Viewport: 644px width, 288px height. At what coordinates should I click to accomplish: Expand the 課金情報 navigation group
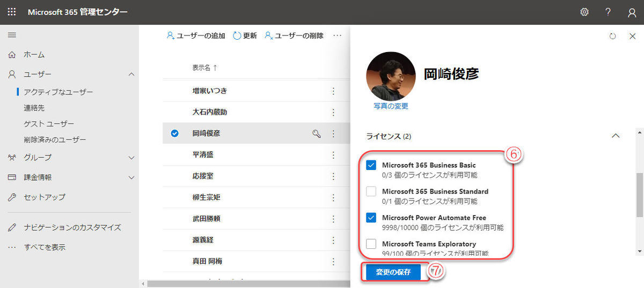(131, 177)
